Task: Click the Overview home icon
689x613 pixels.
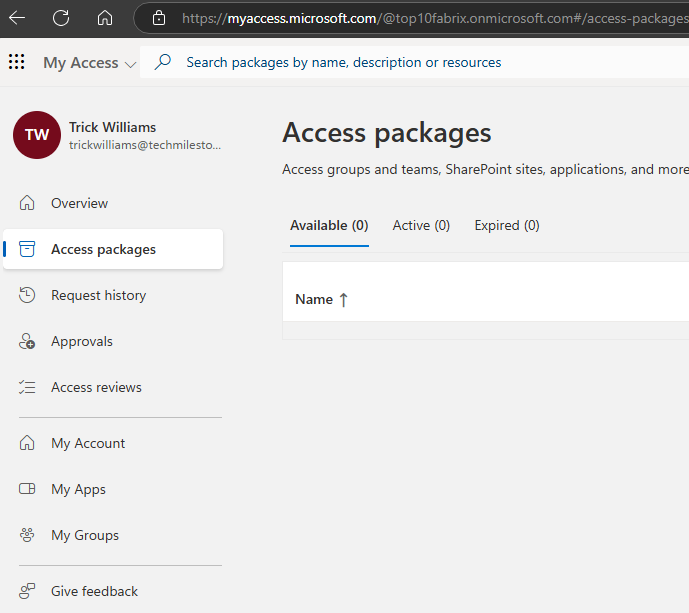Action: [x=28, y=203]
